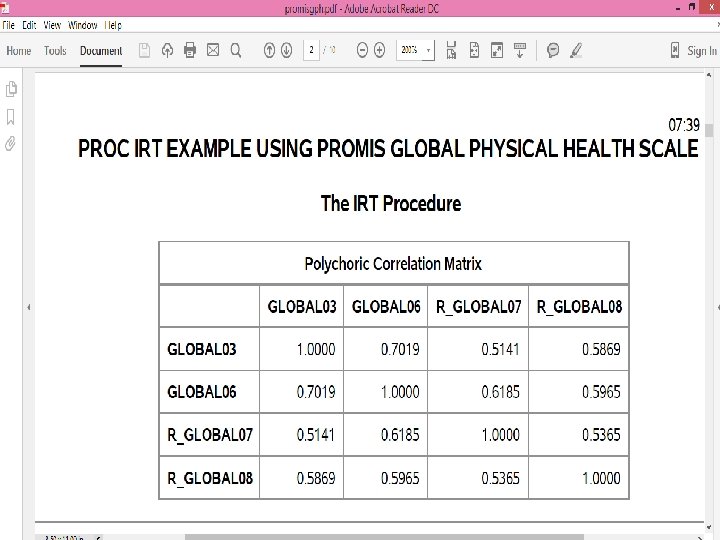Expand the left navigation pane arrow
Viewport: 720px width, 540px height.
(28, 307)
